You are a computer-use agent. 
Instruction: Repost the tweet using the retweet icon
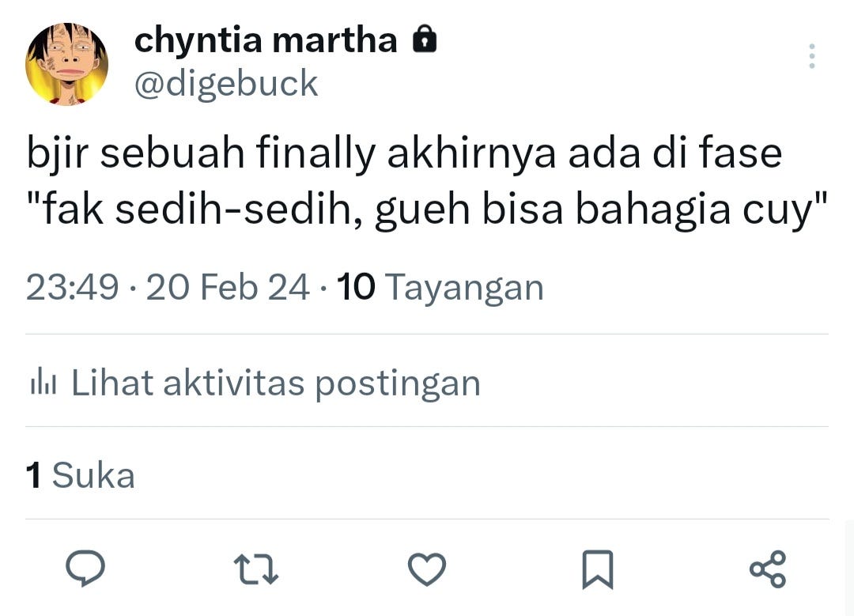(257, 566)
